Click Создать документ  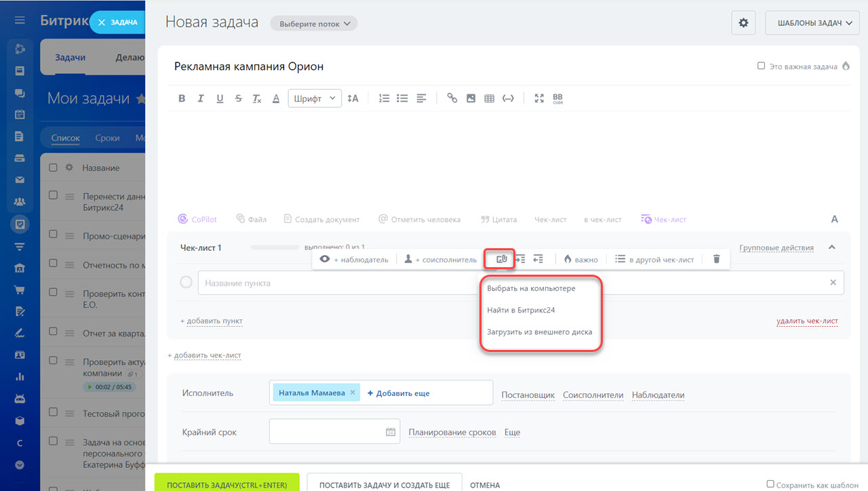(321, 219)
